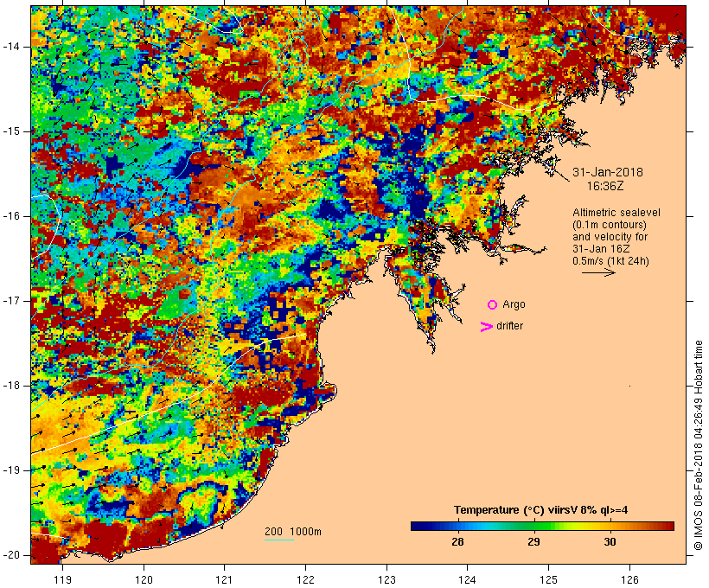Click the '31-Jan 16Z' caption line
The image size is (709, 588).
click(602, 249)
